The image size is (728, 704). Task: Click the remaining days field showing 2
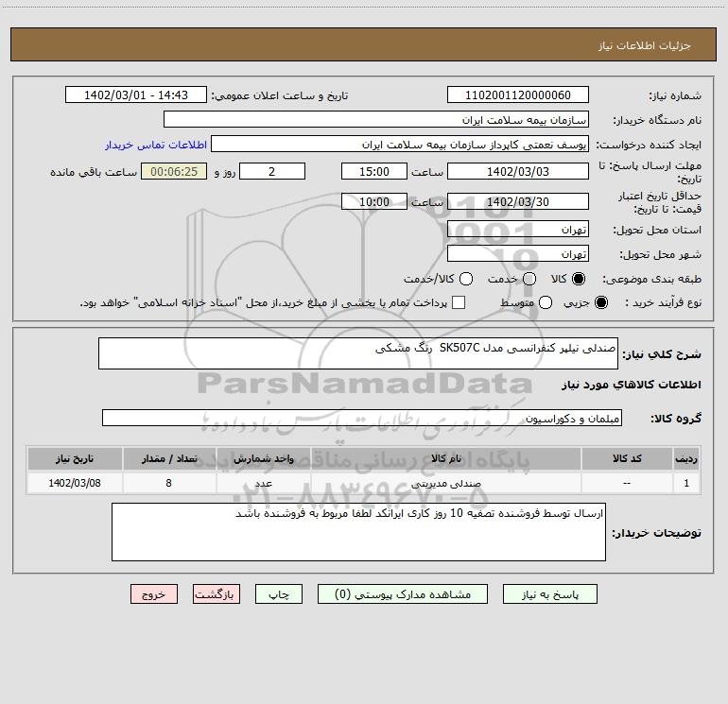point(272,171)
